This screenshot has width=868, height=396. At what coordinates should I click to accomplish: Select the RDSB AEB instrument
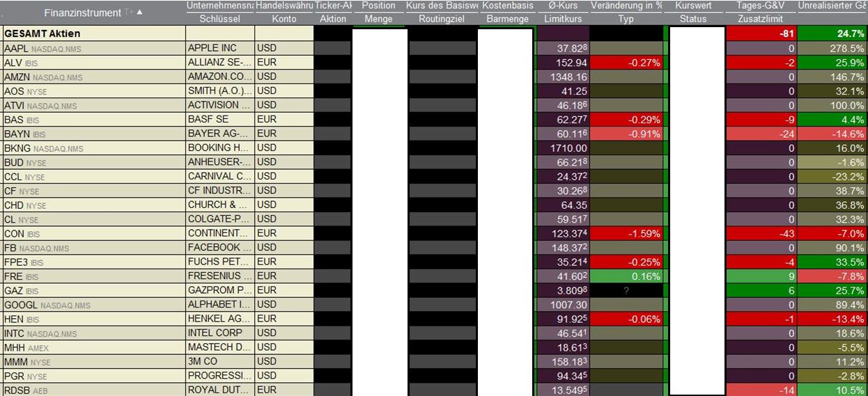point(93,390)
